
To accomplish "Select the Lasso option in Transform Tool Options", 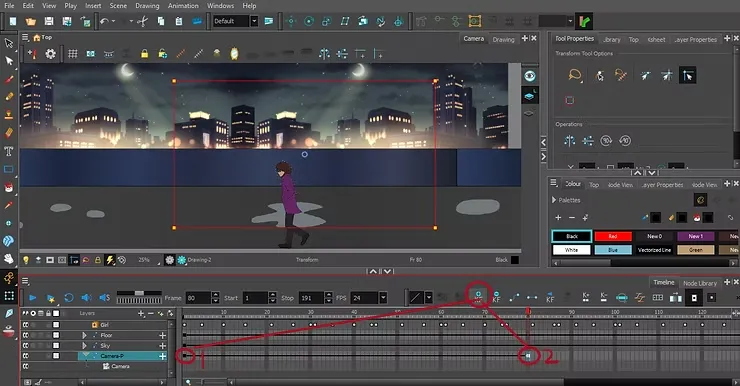I will pyautogui.click(x=574, y=75).
